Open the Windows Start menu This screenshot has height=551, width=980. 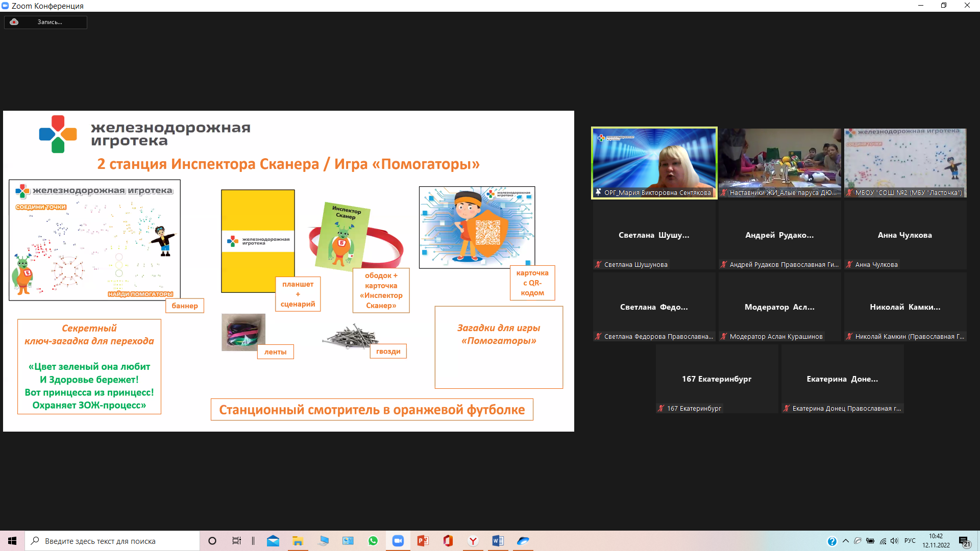point(12,541)
